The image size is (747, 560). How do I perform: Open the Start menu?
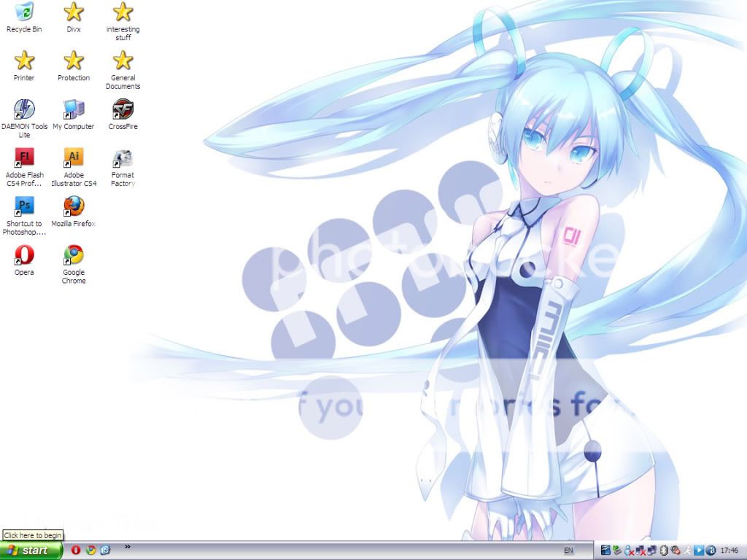tap(29, 551)
